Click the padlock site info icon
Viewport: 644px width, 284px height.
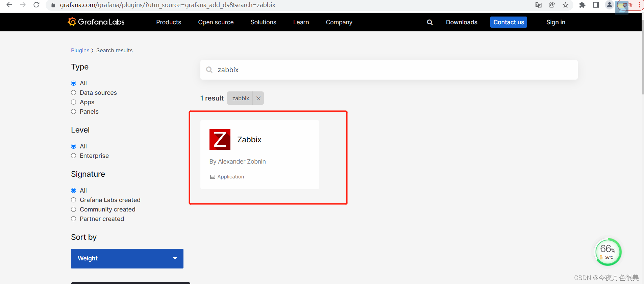click(53, 5)
